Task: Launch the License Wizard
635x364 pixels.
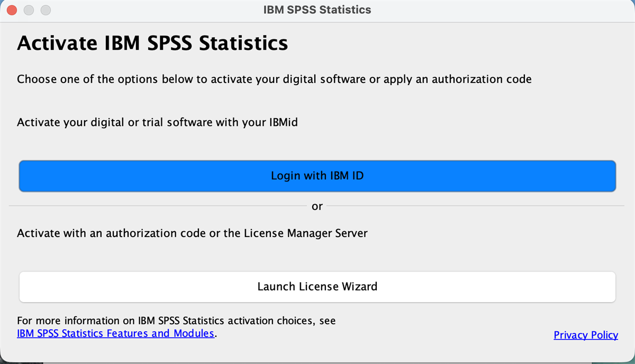Action: pos(317,287)
